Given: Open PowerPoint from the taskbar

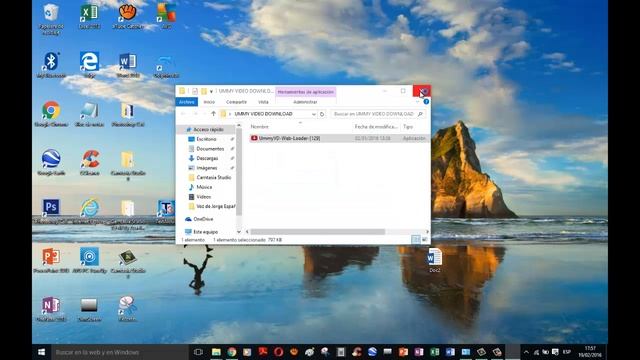Looking at the screenshot, I should (x=403, y=352).
